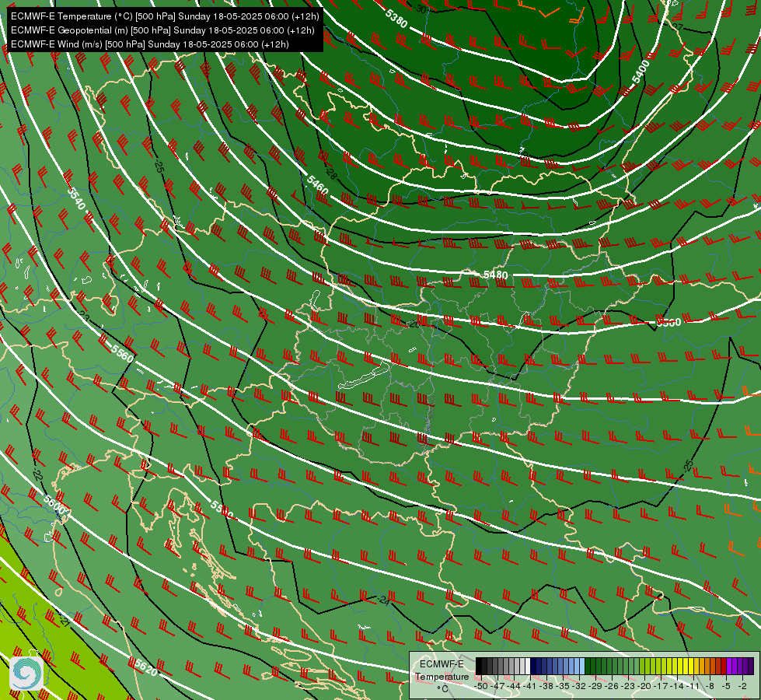Image resolution: width=761 pixels, height=700 pixels.
Task: Click the 5400 geopotential contour label
Action: click(641, 72)
